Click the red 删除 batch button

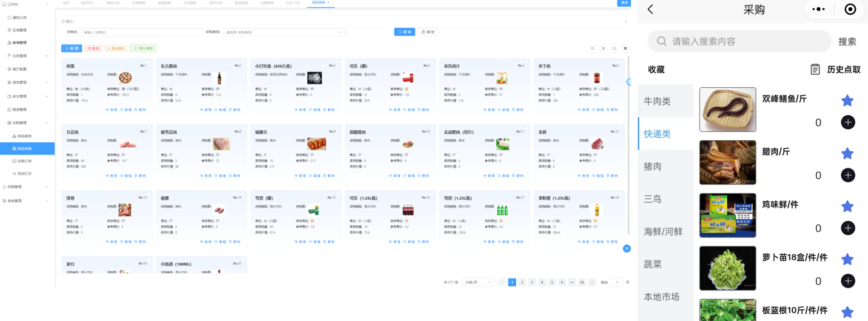(x=93, y=48)
